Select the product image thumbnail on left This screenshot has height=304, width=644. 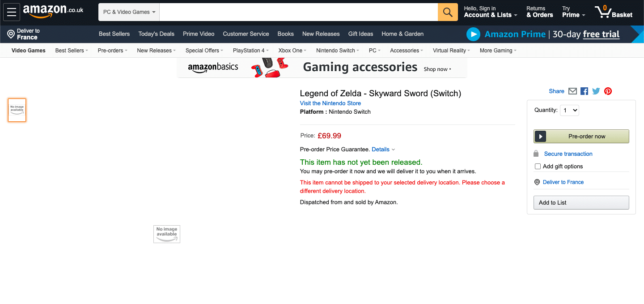click(x=17, y=110)
